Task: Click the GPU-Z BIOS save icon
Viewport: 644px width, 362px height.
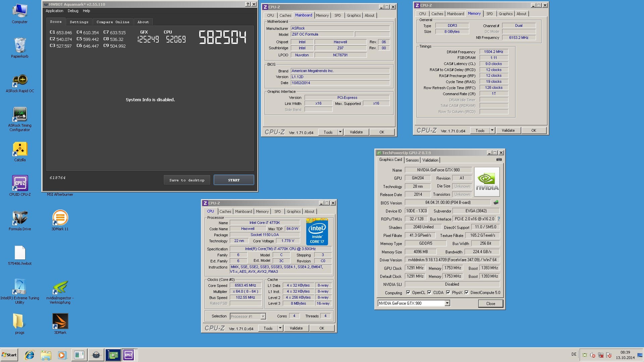Action: click(x=496, y=202)
